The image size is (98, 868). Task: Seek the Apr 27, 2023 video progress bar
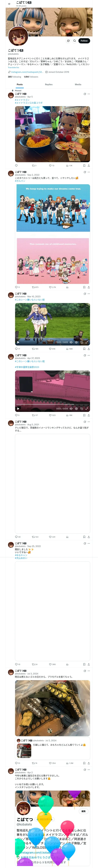[52, 404]
